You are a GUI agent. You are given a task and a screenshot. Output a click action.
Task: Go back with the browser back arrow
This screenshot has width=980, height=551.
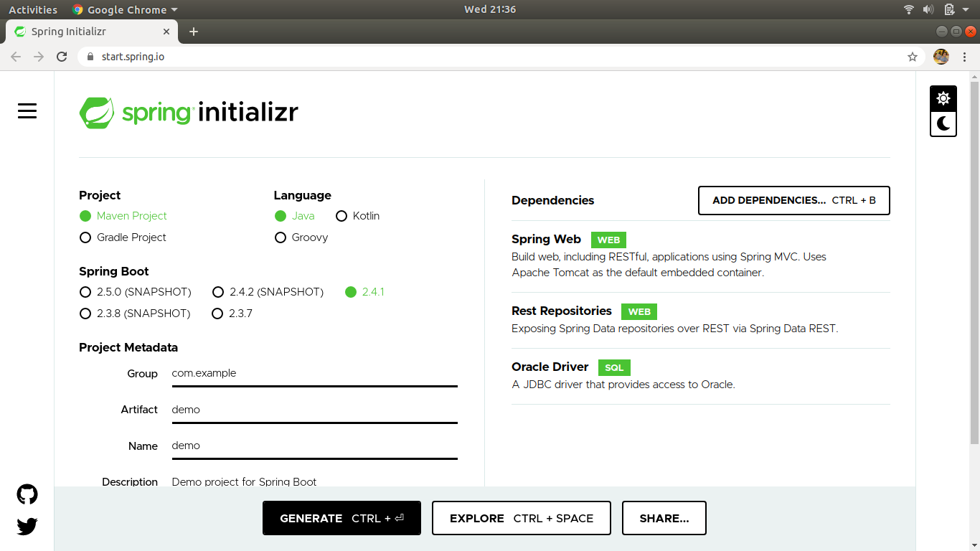(x=16, y=57)
